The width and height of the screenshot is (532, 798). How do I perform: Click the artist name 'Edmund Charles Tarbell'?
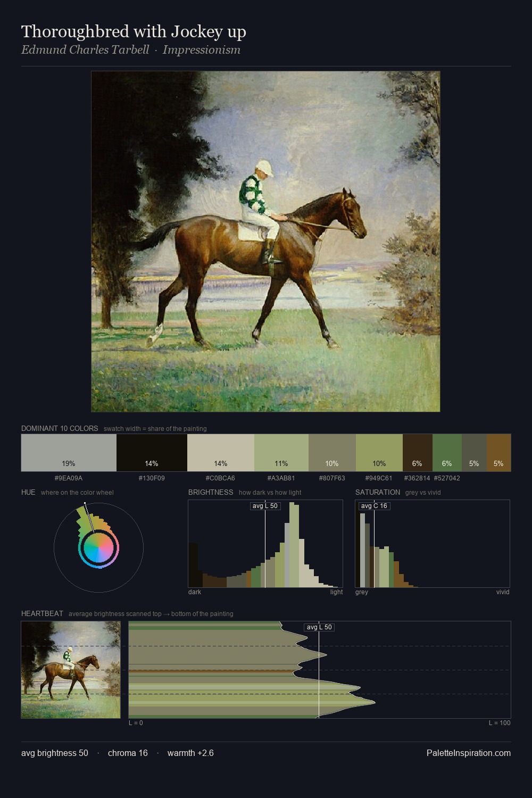[85, 50]
